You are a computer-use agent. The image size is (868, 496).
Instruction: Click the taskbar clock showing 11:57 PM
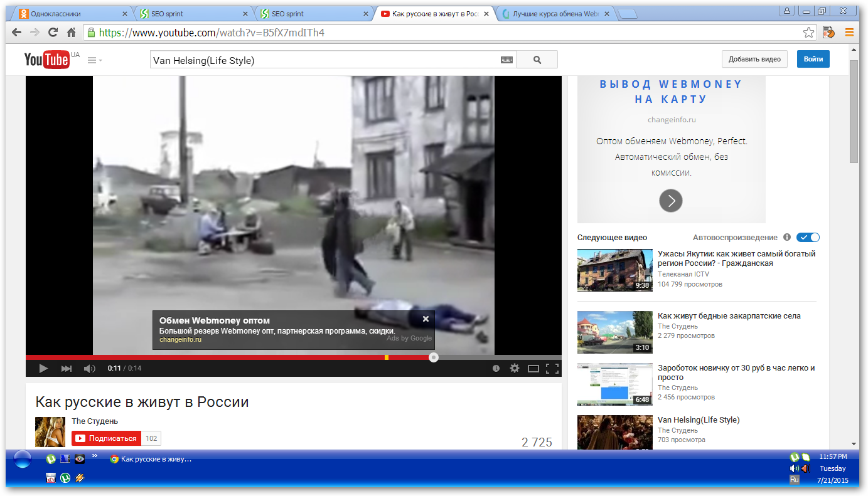tap(833, 456)
